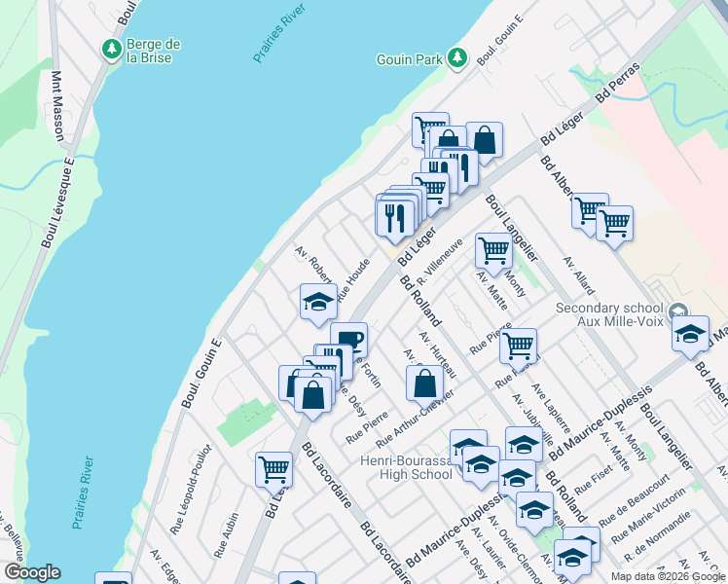This screenshot has width=728, height=584.
Task: Click the shopping cart marker at Rue Pierre
Action: [518, 348]
